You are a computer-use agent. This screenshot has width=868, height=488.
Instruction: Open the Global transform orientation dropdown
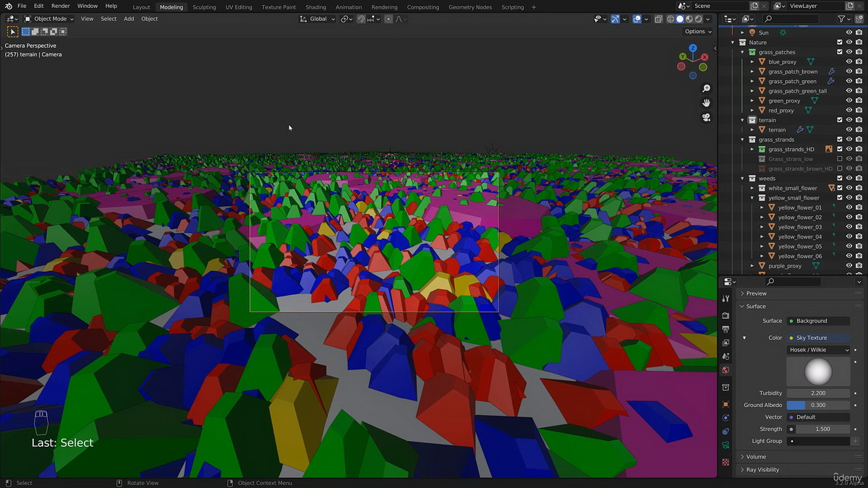(x=318, y=19)
